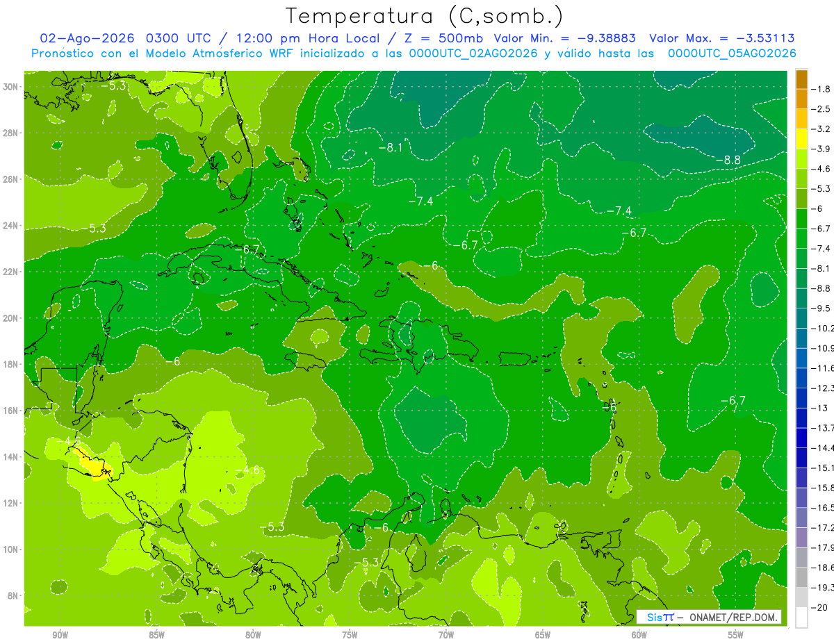Click the '85W' longitude axis label

(x=156, y=635)
